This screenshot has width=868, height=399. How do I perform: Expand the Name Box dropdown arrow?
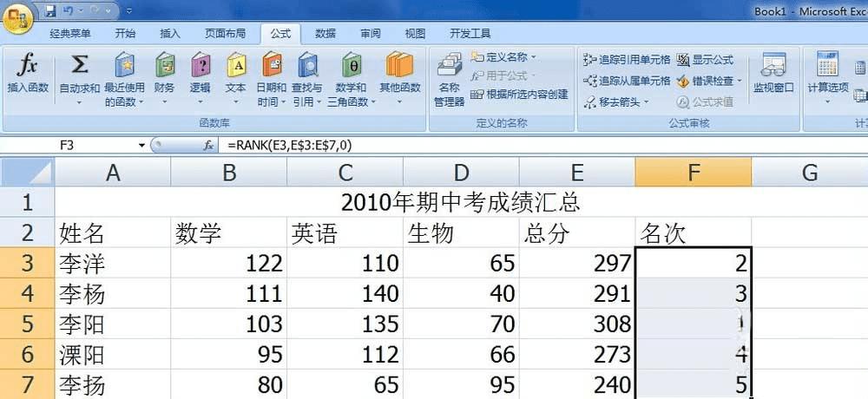coord(142,146)
